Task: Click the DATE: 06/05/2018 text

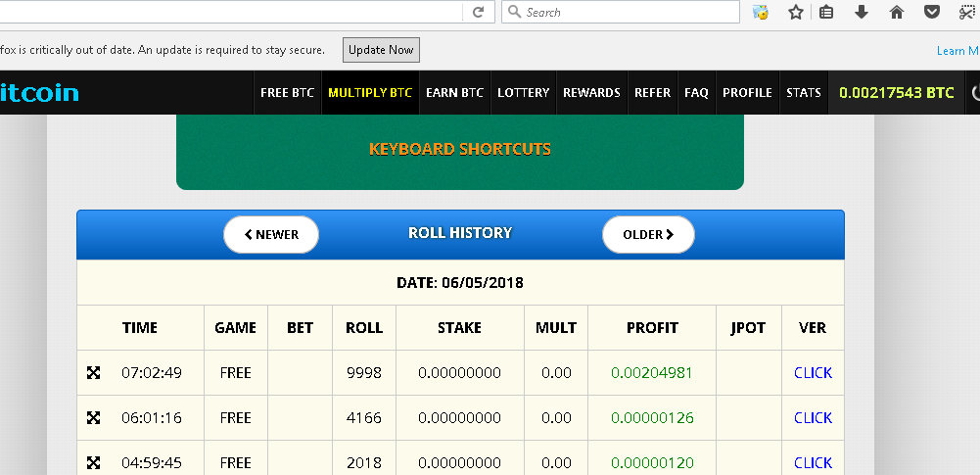Action: (x=460, y=283)
